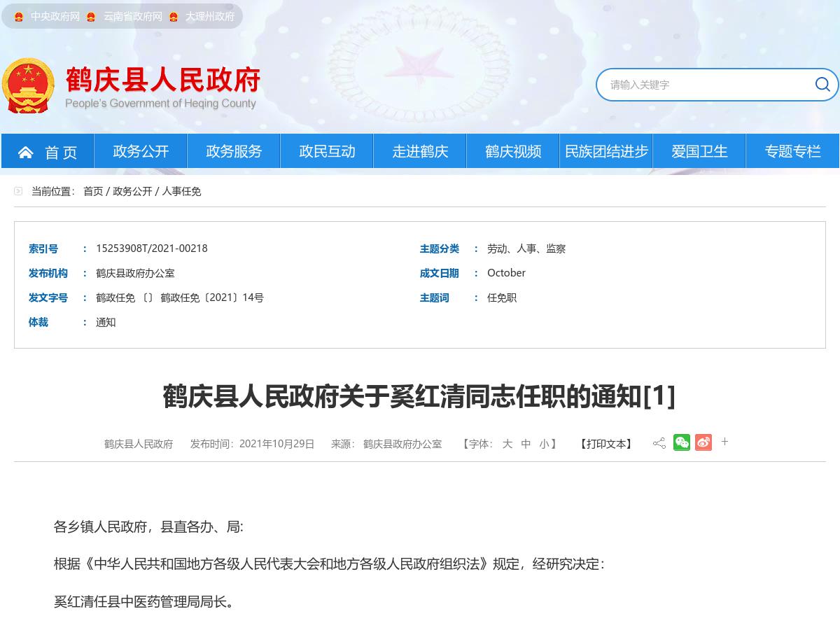Open the 专题专栏 menu
Viewport: 840px width, 630px height.
[x=792, y=151]
